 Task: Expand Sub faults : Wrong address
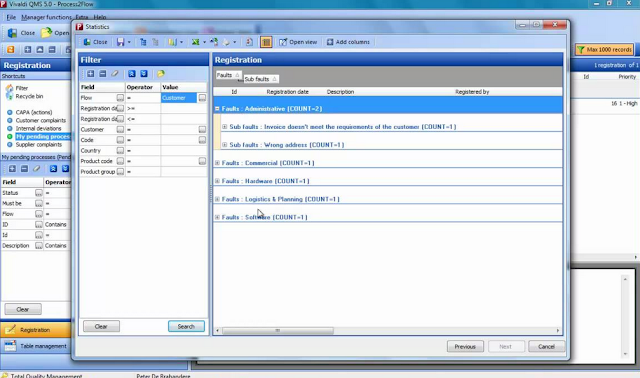224,145
